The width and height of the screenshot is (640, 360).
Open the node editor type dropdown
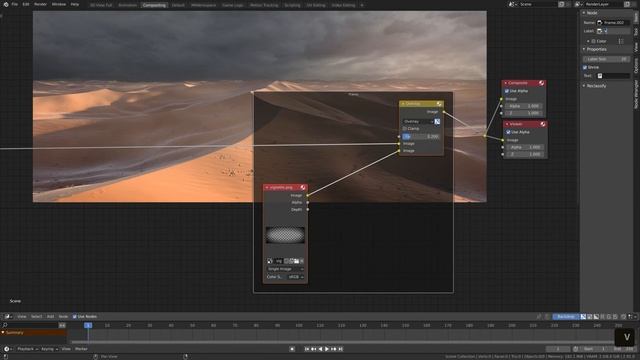[8, 316]
